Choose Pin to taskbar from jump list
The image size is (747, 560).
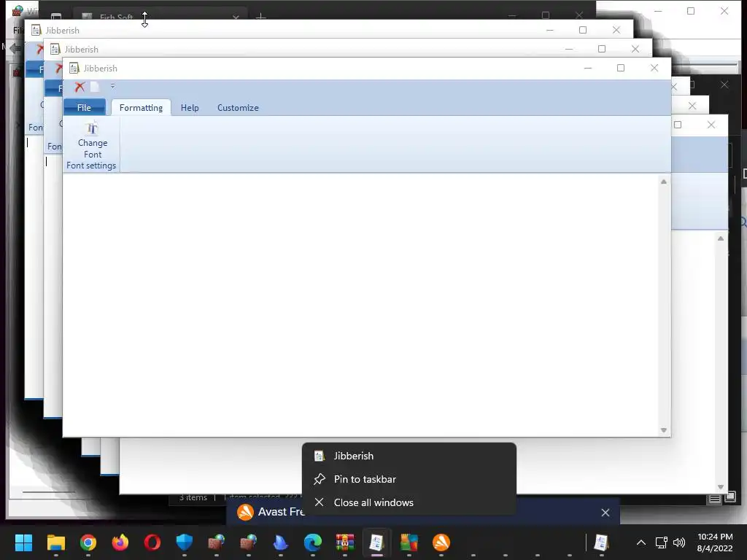click(x=409, y=480)
